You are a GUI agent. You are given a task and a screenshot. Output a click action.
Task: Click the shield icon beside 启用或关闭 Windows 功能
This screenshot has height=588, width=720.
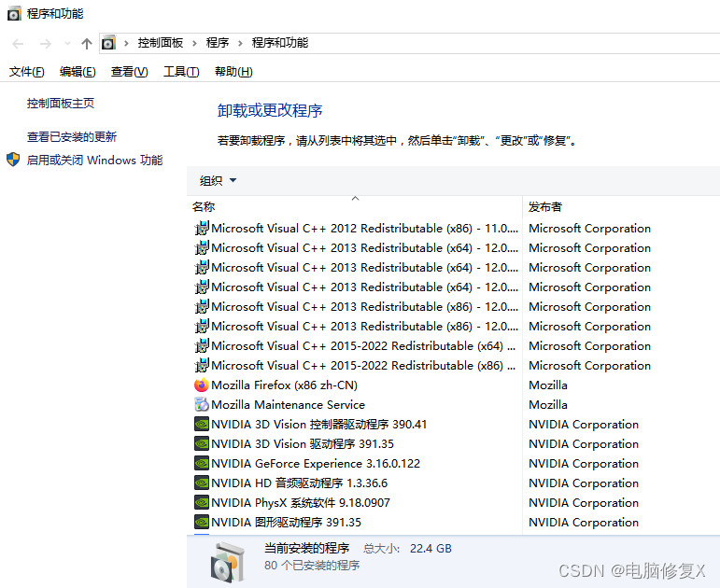coord(13,160)
